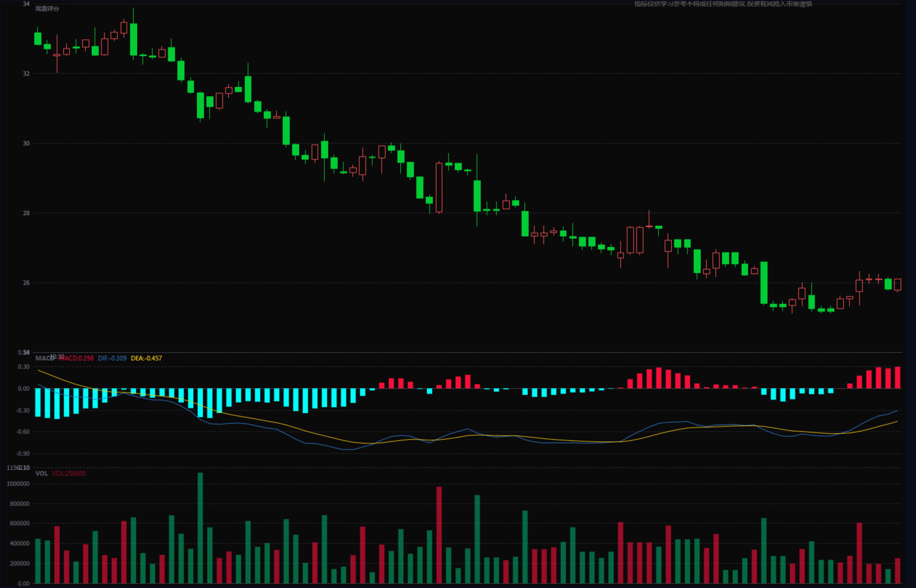The image size is (916, 588).
Task: Click the 800000 volume axis label
Action: [x=20, y=504]
